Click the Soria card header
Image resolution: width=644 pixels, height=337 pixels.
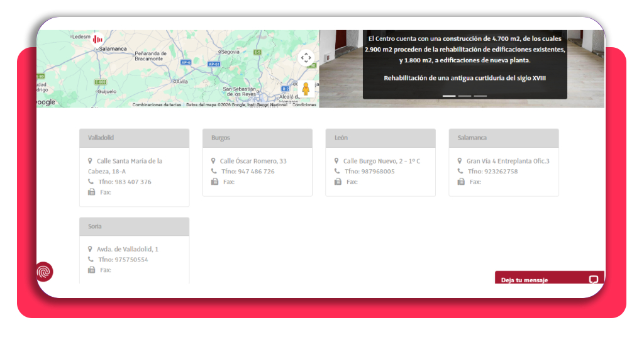coord(135,226)
